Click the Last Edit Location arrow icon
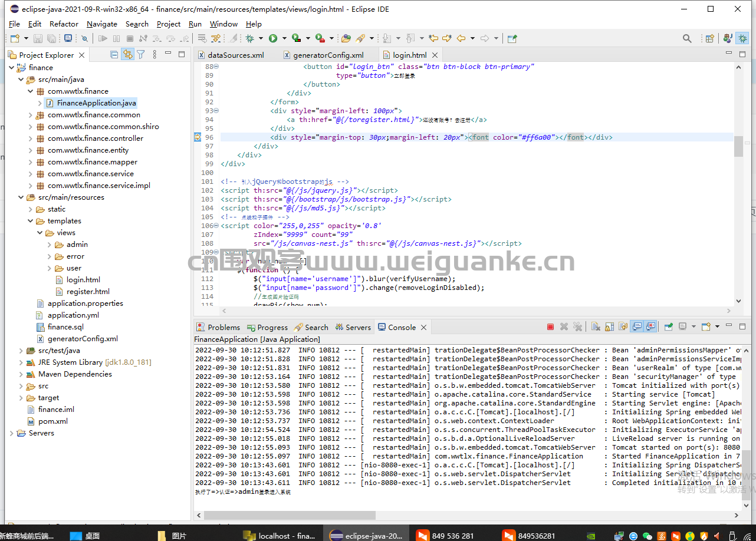This screenshot has height=541, width=756. [433, 38]
